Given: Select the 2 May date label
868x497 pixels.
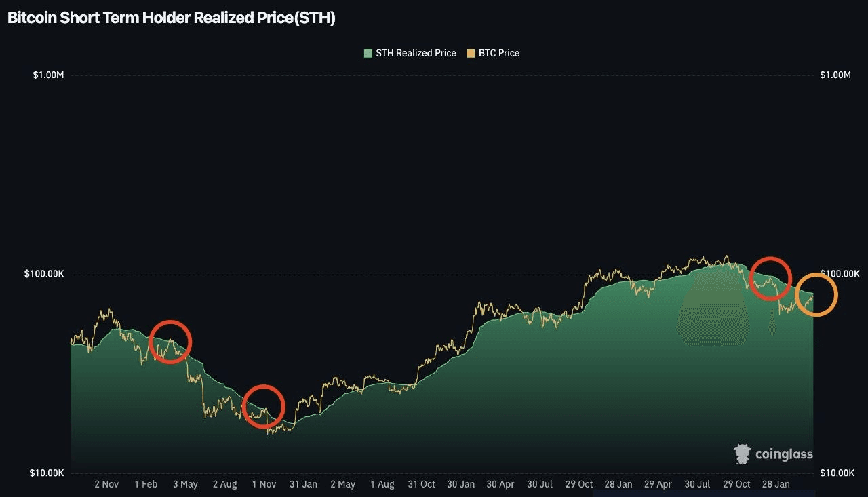Looking at the screenshot, I should pos(342,484).
